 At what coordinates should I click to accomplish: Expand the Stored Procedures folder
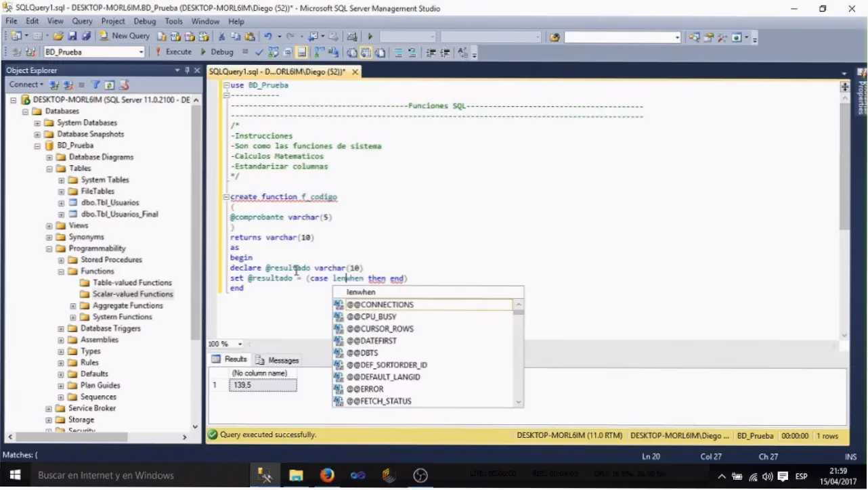(x=61, y=260)
